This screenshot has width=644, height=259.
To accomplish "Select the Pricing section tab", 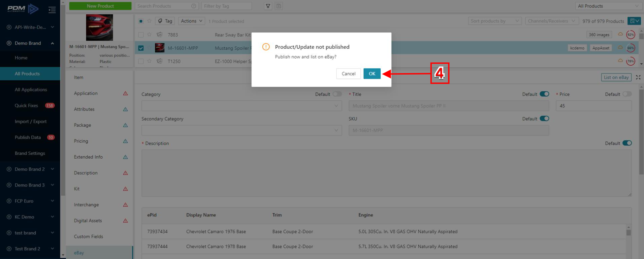I will tap(81, 141).
